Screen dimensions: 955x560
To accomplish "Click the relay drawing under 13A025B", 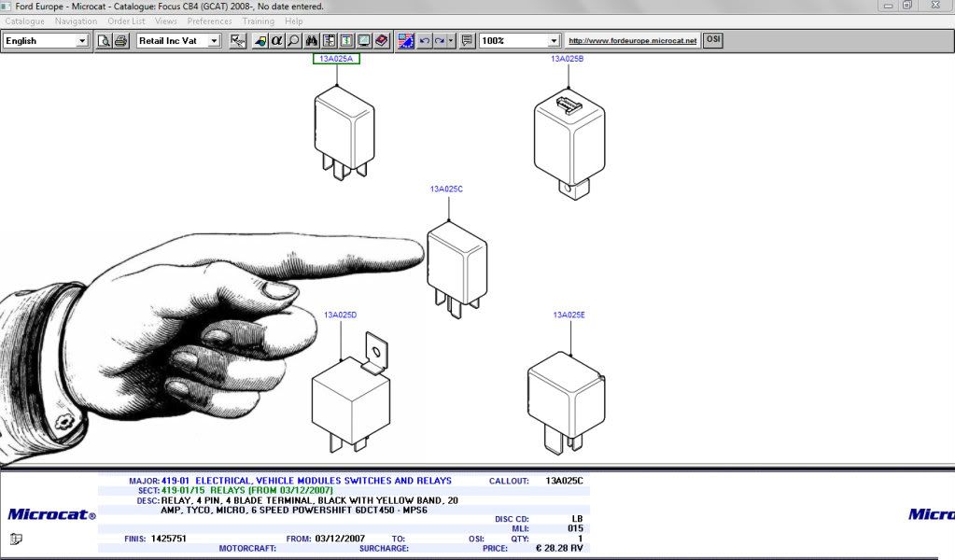I will 569,145.
